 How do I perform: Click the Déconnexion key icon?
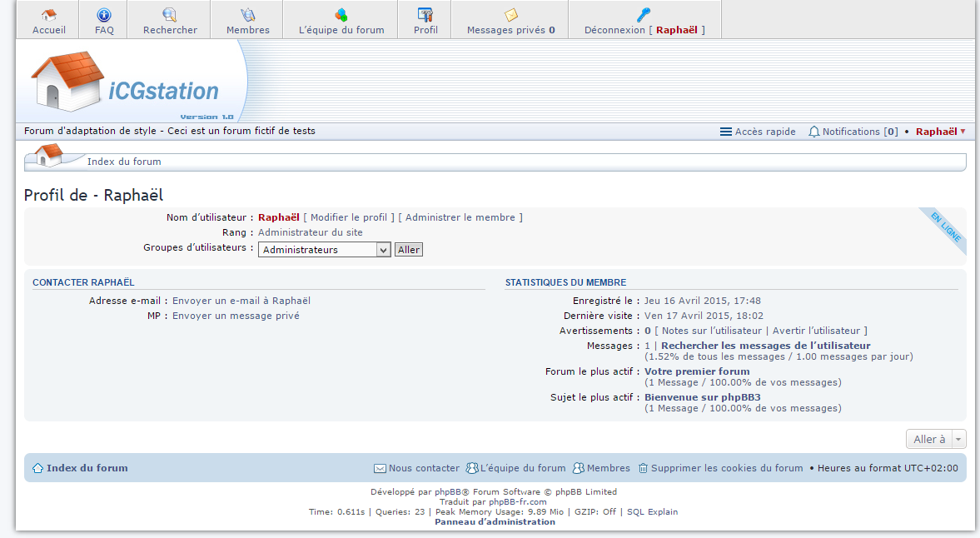[644, 15]
